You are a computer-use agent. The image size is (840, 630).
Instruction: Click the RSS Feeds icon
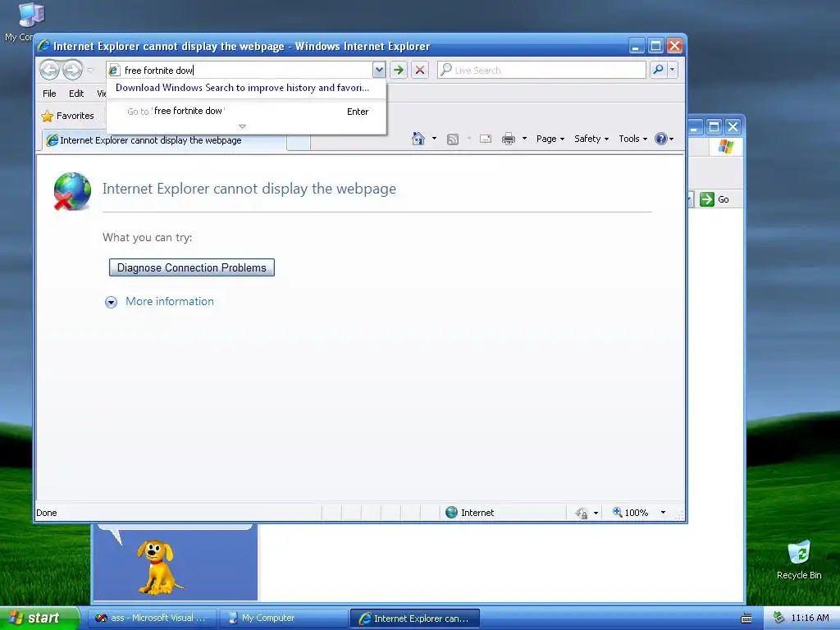453,139
